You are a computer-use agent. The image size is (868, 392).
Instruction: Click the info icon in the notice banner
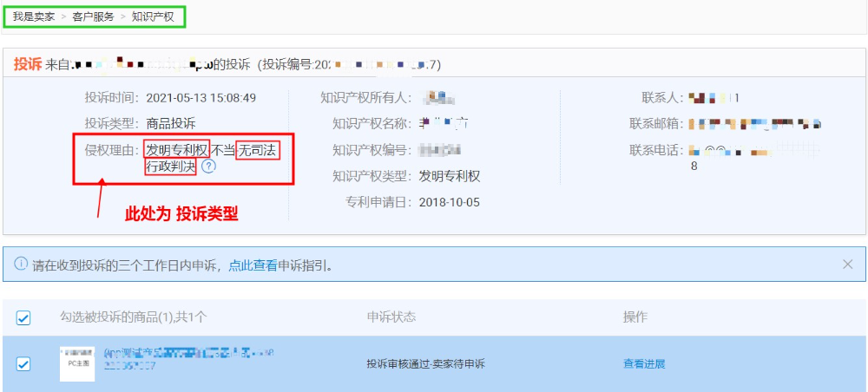pos(21,265)
